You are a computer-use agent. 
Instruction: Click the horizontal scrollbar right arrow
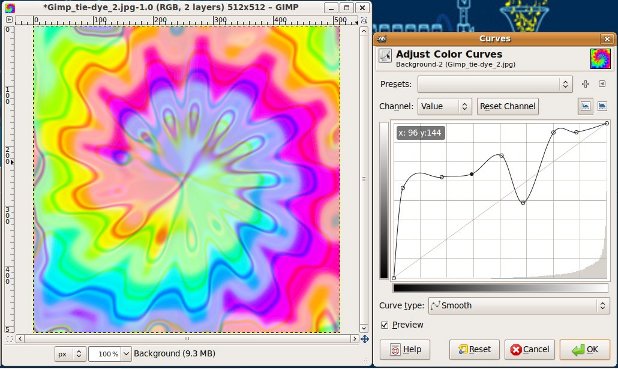pyautogui.click(x=354, y=339)
